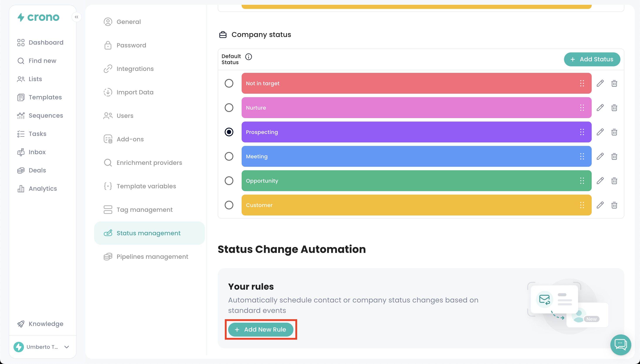640x364 pixels.
Task: Delete the Not in target status
Action: [x=614, y=83]
